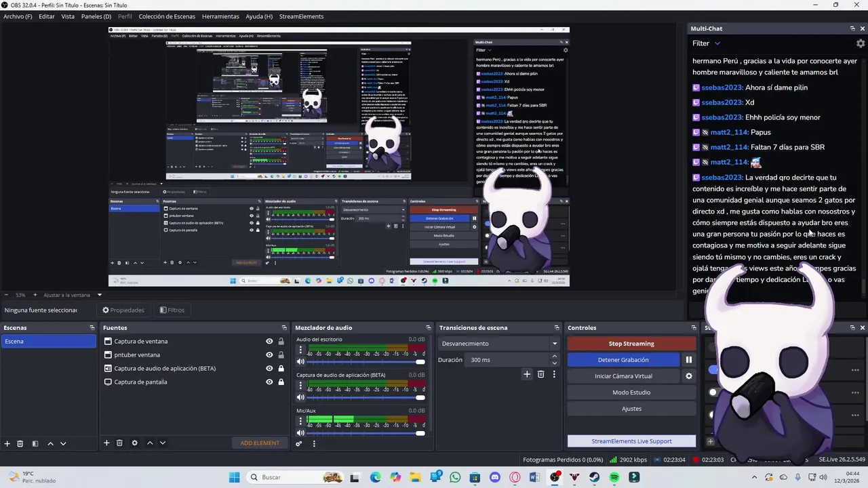Screen dimensions: 868x488
Task: Open scene filters icon in Escenas panel
Action: pos(35,443)
